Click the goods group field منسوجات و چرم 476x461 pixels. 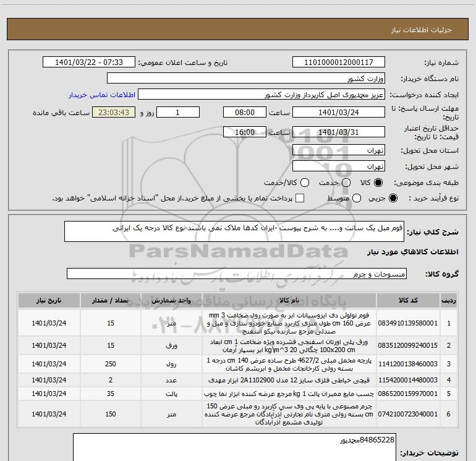(237, 274)
